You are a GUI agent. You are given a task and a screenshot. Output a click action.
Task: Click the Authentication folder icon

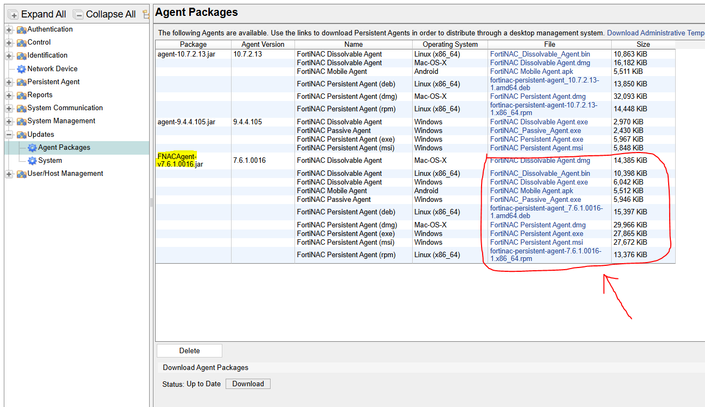click(x=20, y=29)
